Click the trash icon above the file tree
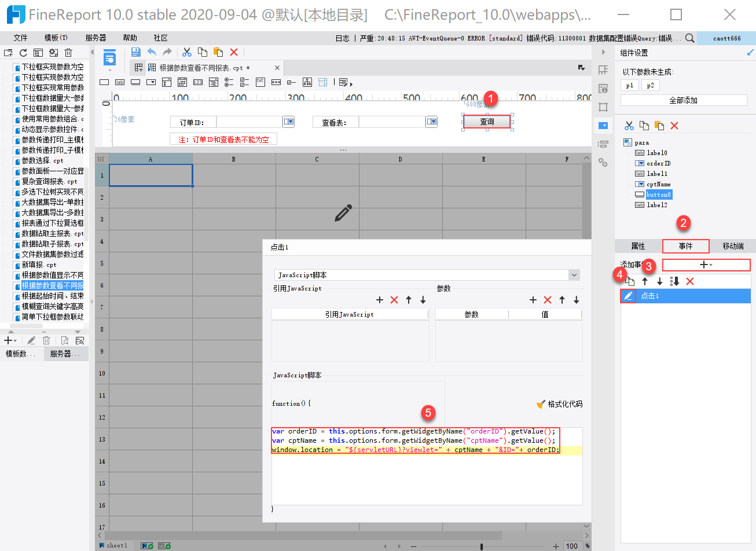The image size is (756, 551). 68,53
